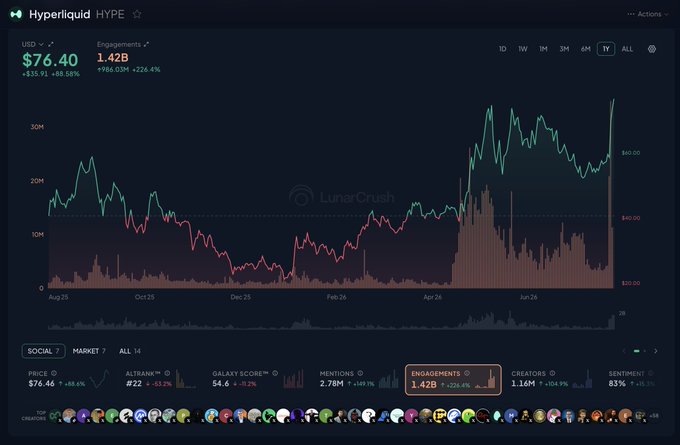Show ALL time chart range
The width and height of the screenshot is (680, 445).
pyautogui.click(x=627, y=49)
